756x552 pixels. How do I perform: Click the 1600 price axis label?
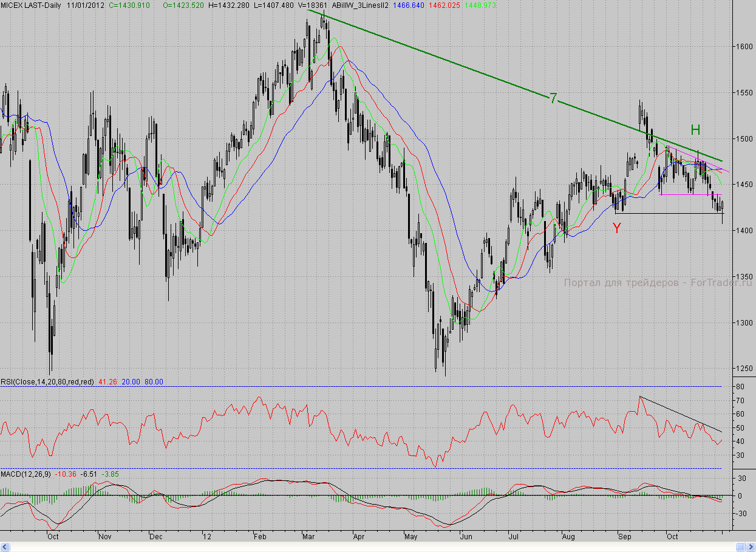point(744,47)
